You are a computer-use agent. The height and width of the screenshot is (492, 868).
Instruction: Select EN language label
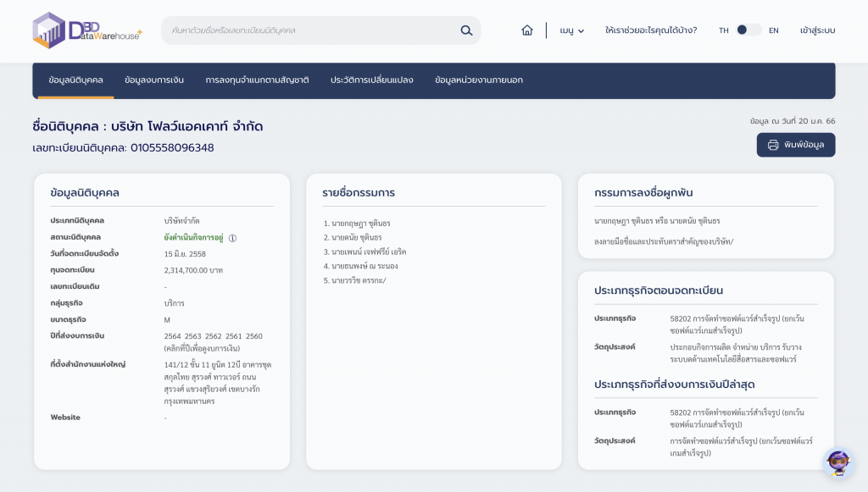[x=773, y=30]
